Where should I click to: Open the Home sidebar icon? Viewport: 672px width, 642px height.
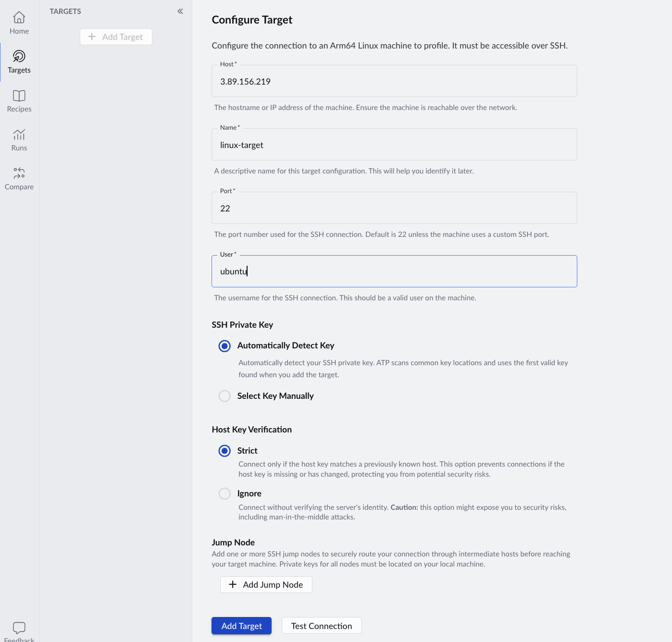pos(19,18)
